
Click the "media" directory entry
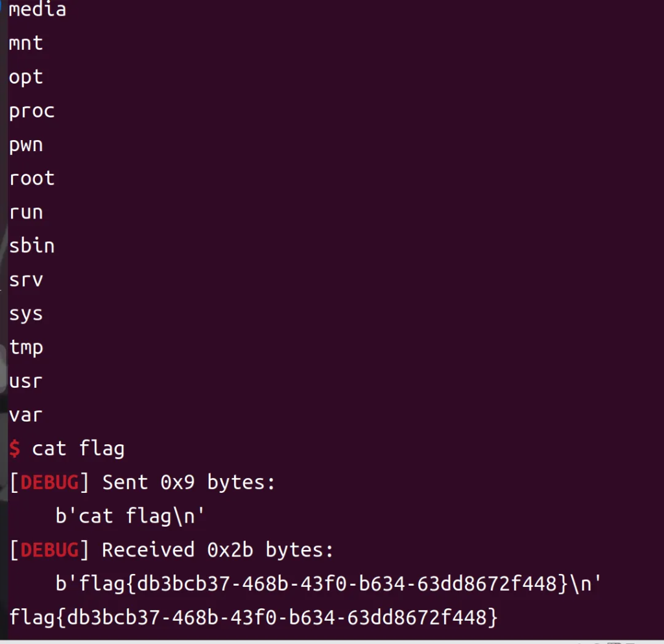tap(37, 10)
